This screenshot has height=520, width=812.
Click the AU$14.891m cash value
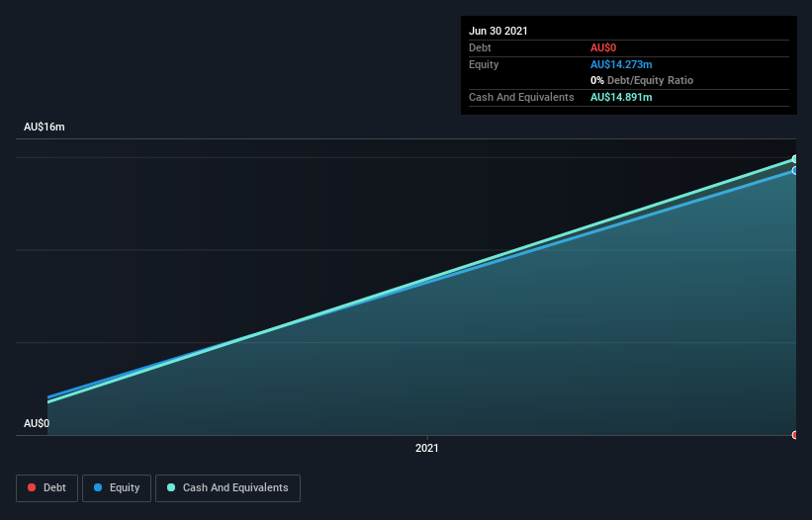point(621,97)
